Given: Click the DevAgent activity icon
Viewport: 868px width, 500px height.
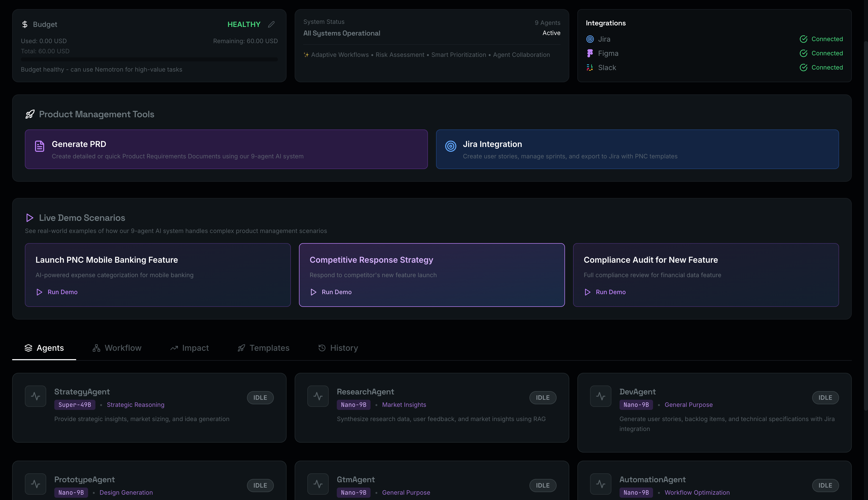Looking at the screenshot, I should 600,396.
